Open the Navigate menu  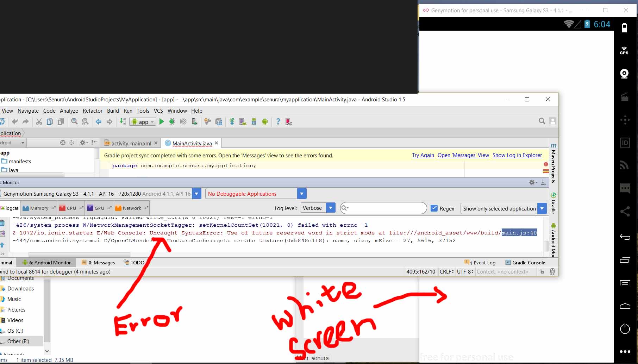click(x=28, y=111)
